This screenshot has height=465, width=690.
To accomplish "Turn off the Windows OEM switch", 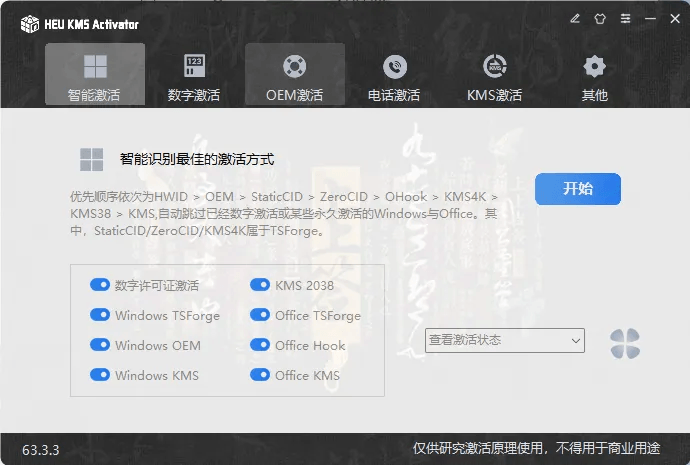I will point(100,344).
